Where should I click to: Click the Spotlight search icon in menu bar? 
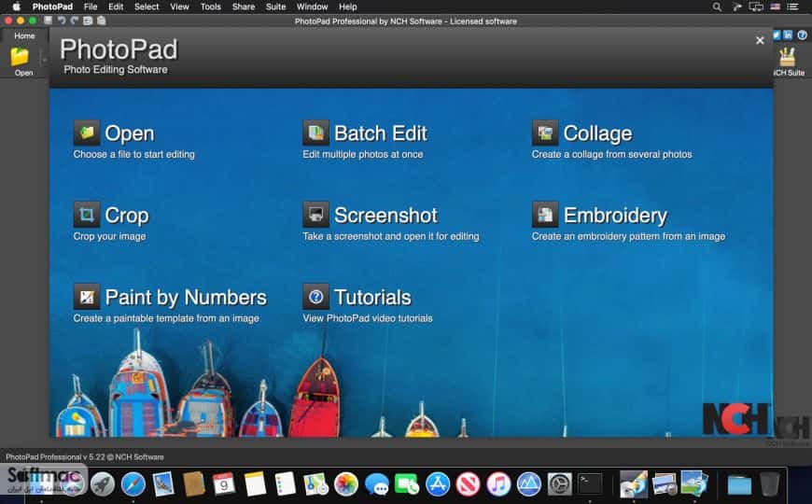717,7
